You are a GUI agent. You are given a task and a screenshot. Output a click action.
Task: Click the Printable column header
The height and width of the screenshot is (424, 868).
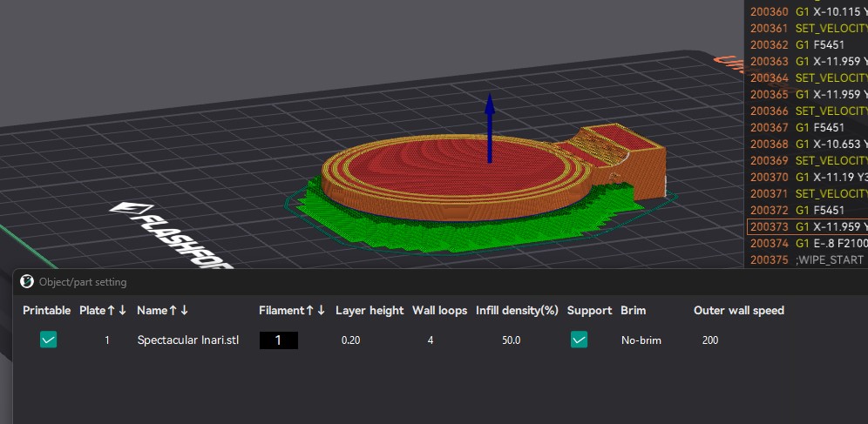46,311
